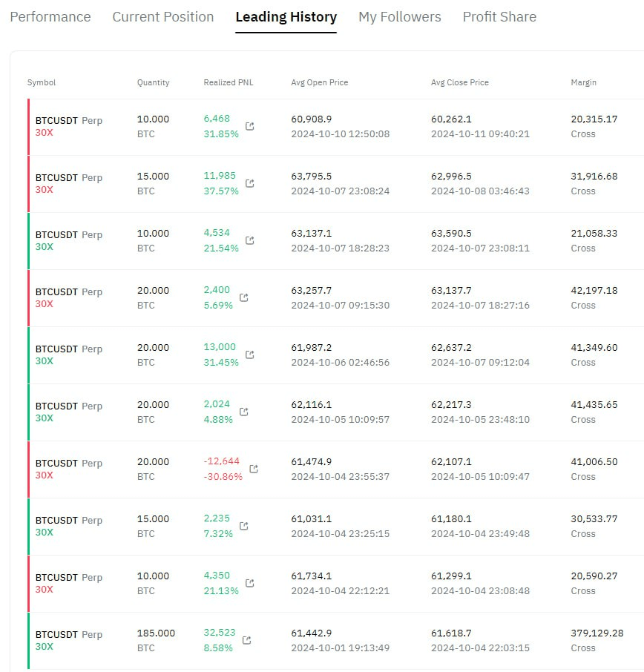Viewport: 644px width, 672px height.
Task: Switch to the Performance tab
Action: 50,17
